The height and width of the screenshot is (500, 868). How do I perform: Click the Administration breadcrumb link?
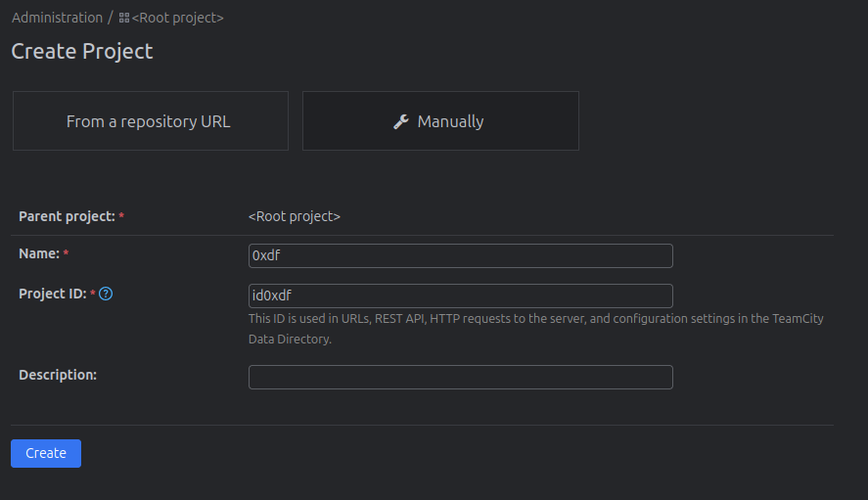coord(57,18)
